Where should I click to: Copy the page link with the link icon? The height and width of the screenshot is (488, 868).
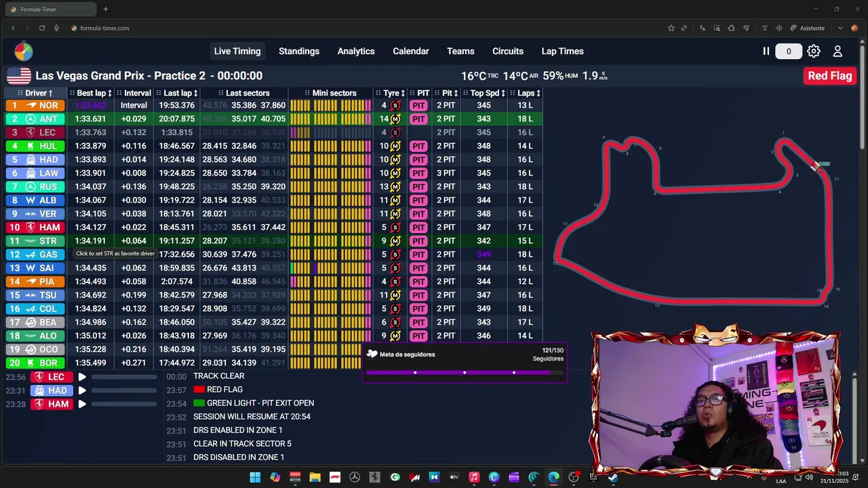point(684,28)
